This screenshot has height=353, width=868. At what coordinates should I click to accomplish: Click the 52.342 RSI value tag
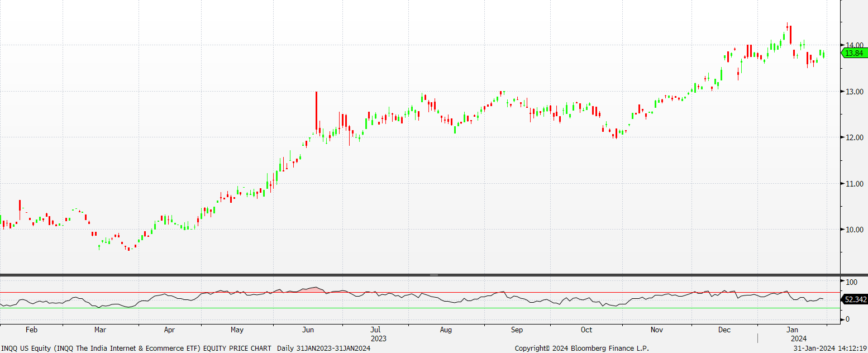[855, 300]
